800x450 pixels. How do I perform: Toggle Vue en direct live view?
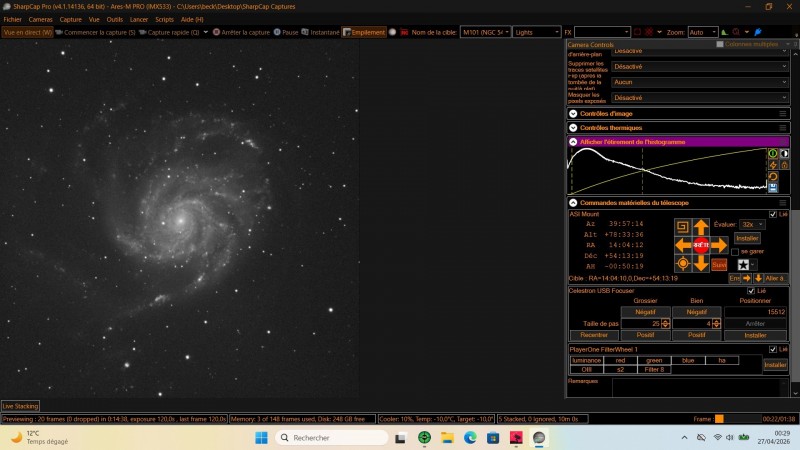[28, 32]
